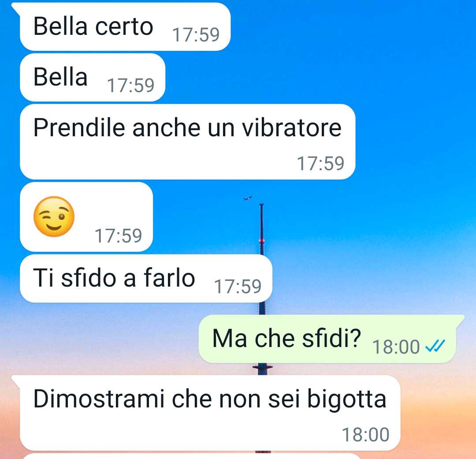Select the "Bella certo" message text

click(x=93, y=26)
